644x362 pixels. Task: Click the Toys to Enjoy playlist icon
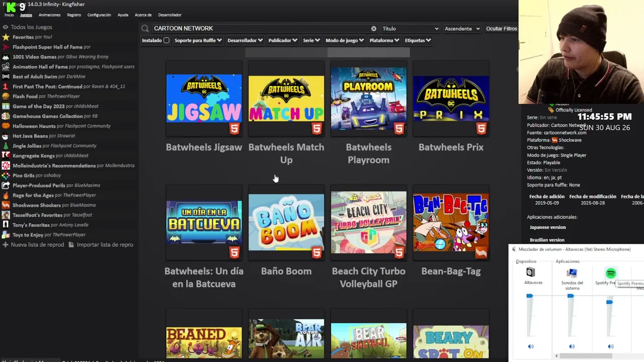6,235
